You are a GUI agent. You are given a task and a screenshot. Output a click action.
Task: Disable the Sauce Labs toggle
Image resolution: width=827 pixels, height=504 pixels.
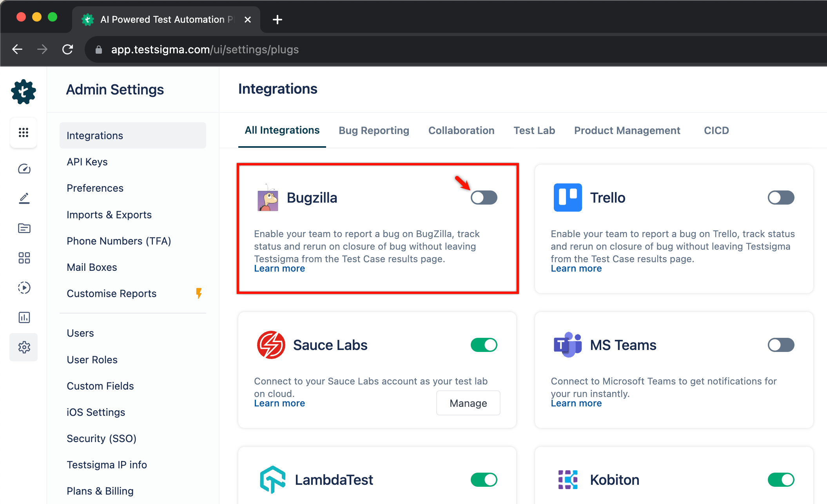point(484,345)
